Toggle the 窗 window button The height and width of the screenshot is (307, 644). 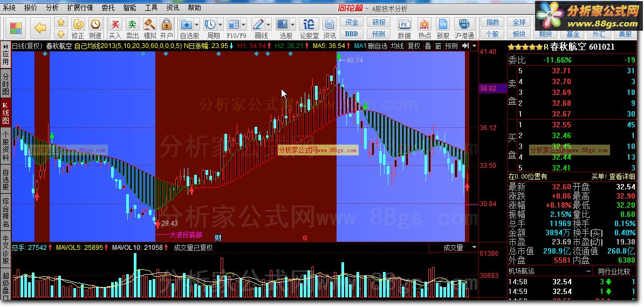438,46
